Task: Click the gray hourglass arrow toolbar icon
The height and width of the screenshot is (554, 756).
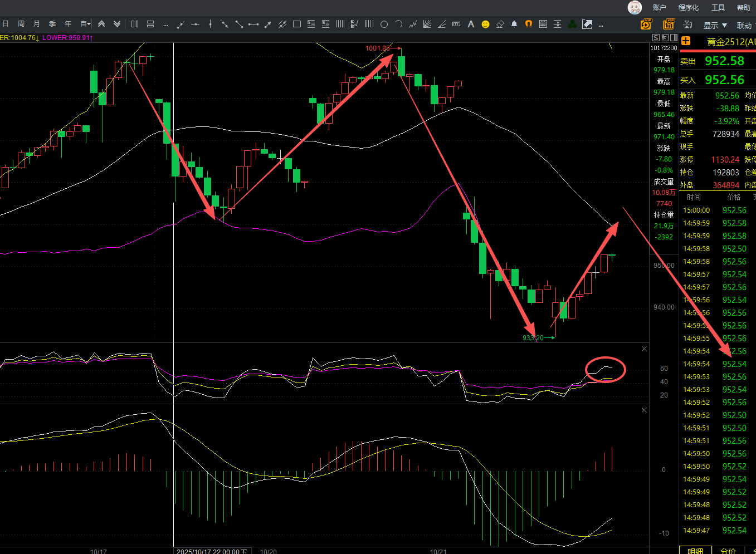Action: tap(688, 24)
